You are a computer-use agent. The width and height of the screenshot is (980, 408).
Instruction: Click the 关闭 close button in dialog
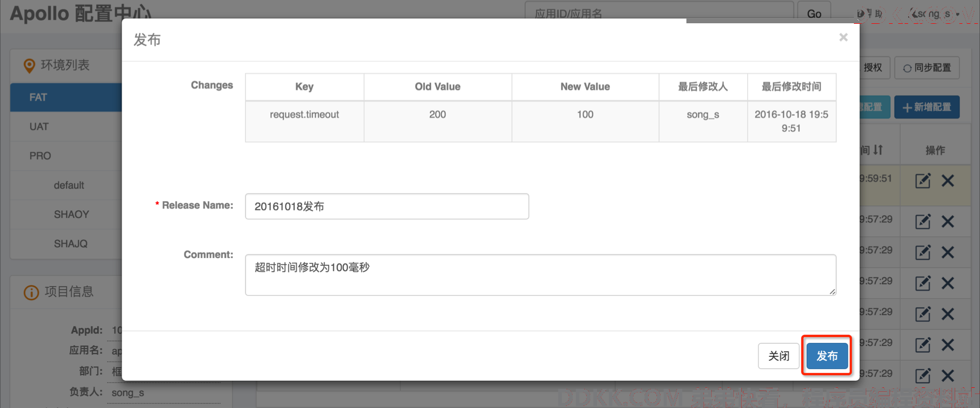[x=778, y=356]
